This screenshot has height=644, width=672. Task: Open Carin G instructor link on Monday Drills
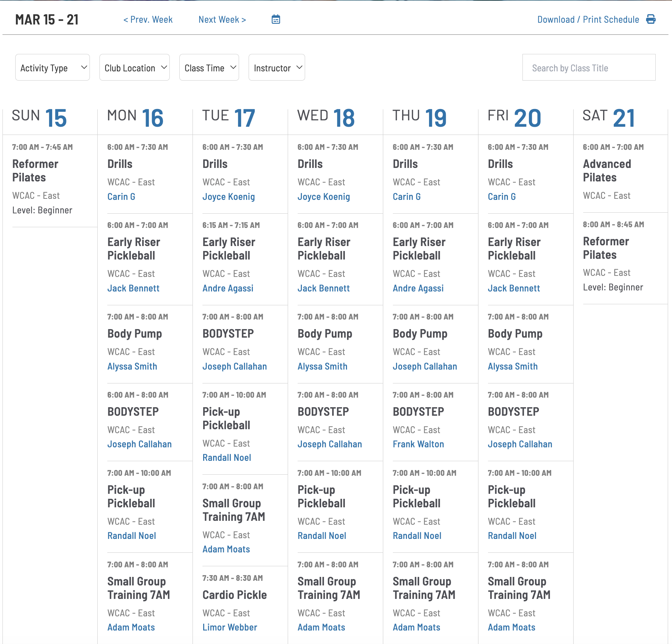(121, 197)
